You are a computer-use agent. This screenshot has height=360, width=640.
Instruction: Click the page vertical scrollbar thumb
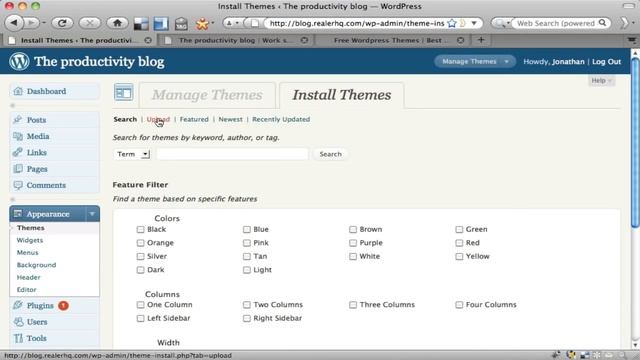635,143
